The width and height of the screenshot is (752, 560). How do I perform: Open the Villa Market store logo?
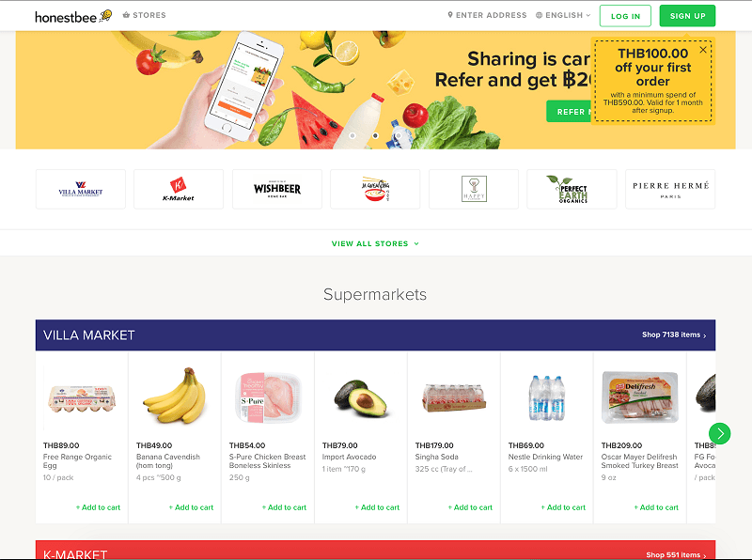click(x=81, y=189)
